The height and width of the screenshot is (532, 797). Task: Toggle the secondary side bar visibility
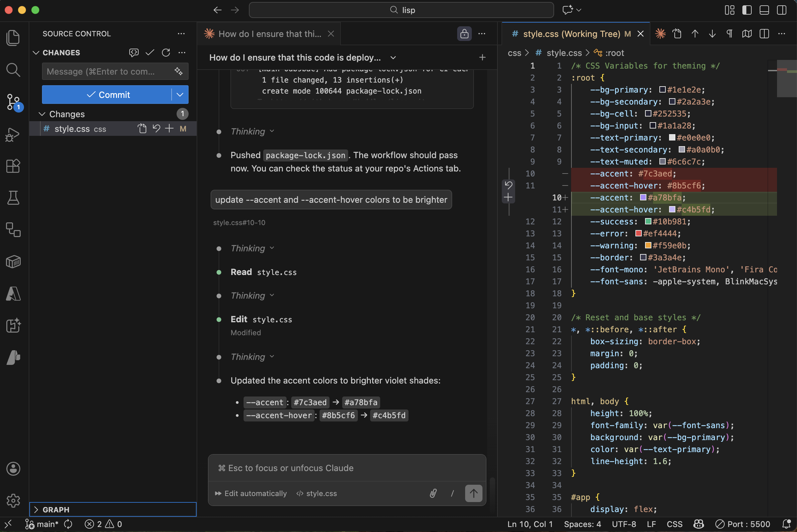(x=781, y=10)
